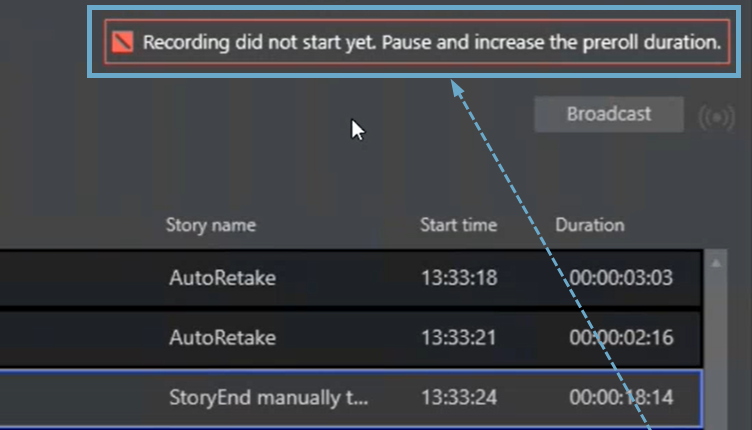Sort by the Story name column header
Image resolution: width=752 pixels, height=430 pixels.
tap(210, 225)
